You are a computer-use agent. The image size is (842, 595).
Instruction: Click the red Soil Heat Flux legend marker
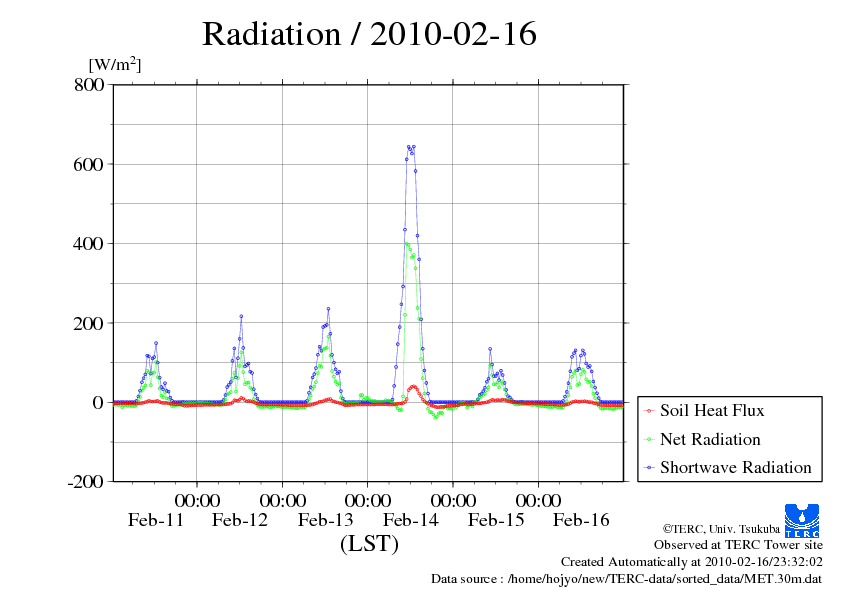(650, 411)
